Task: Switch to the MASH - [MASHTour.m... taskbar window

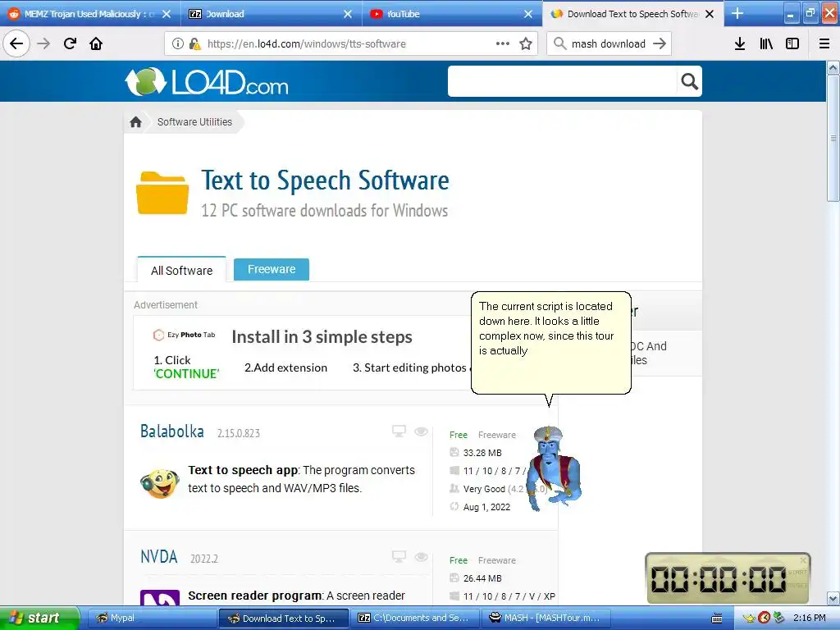Action: [546, 619]
